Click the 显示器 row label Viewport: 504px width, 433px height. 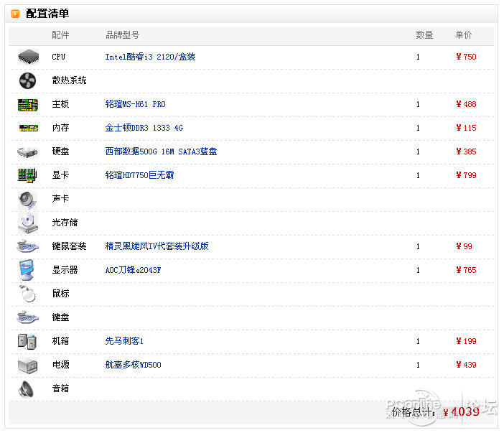point(65,270)
